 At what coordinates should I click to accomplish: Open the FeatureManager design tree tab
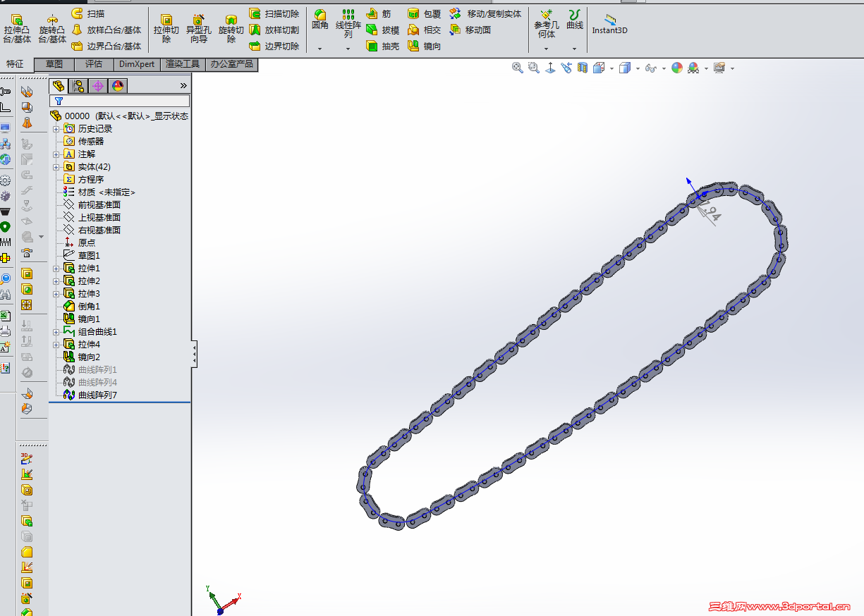59,85
